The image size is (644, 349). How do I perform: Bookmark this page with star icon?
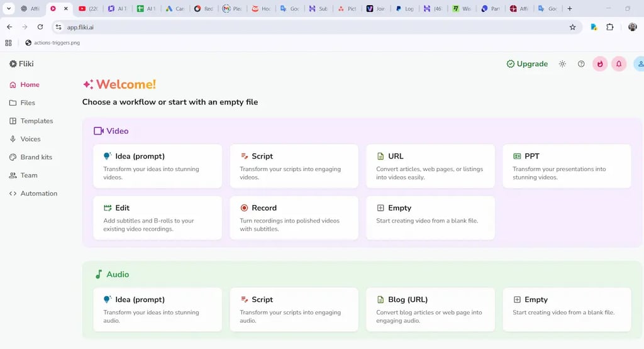[572, 27]
